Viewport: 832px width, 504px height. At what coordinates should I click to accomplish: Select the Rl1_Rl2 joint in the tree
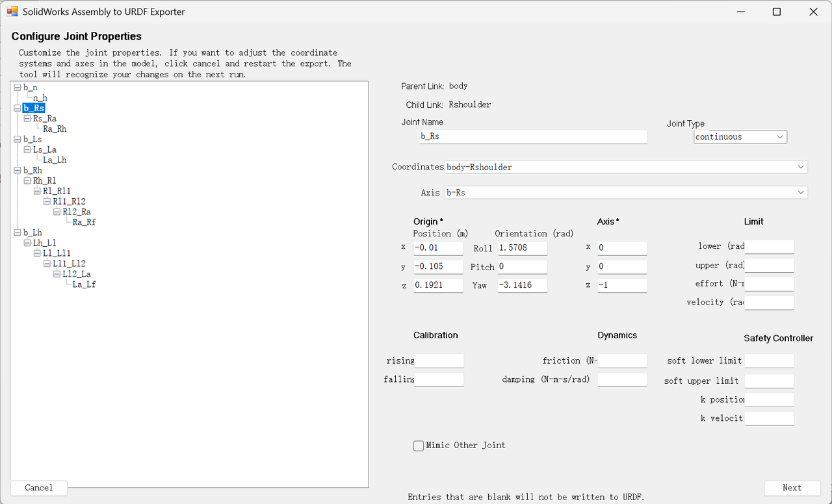point(69,201)
